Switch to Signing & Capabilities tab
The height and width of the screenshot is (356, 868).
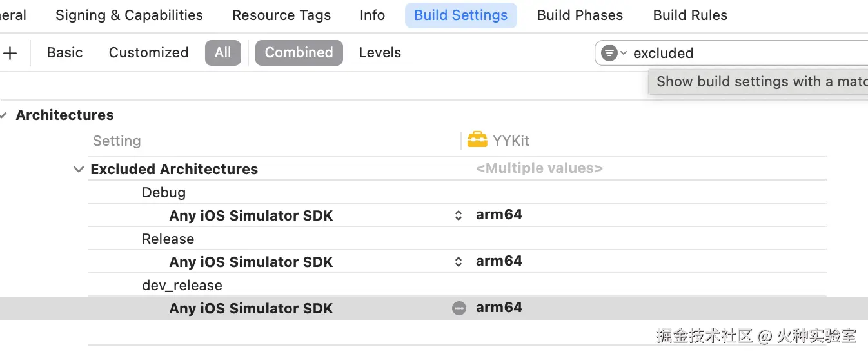129,15
